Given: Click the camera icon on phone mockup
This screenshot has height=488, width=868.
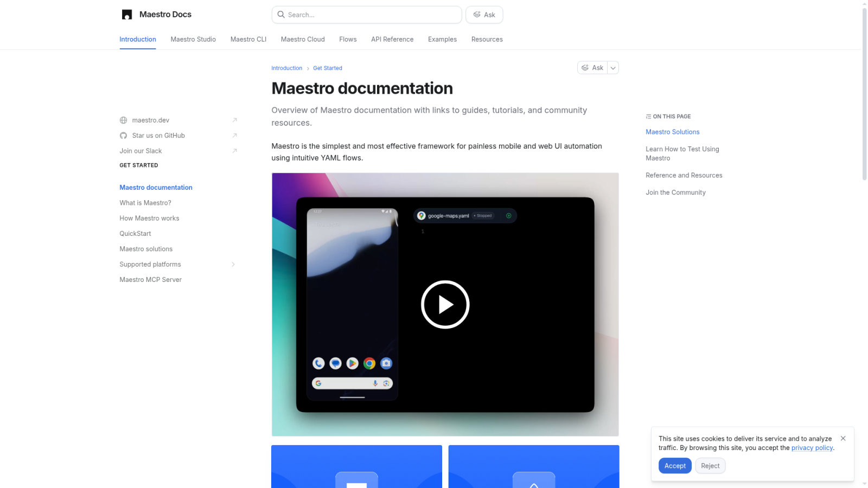Looking at the screenshot, I should (x=386, y=363).
